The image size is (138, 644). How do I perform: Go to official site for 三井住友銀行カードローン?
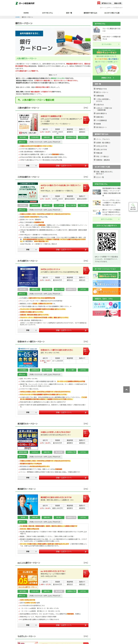64,250
